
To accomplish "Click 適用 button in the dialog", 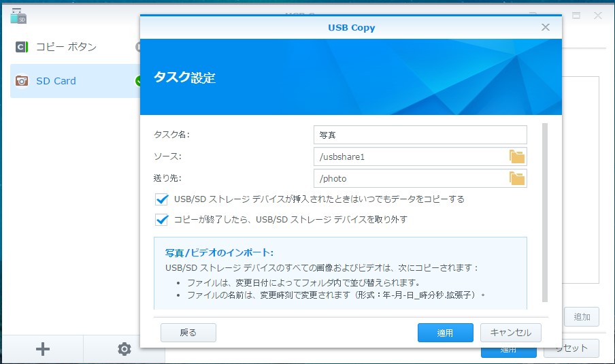I will [x=445, y=333].
